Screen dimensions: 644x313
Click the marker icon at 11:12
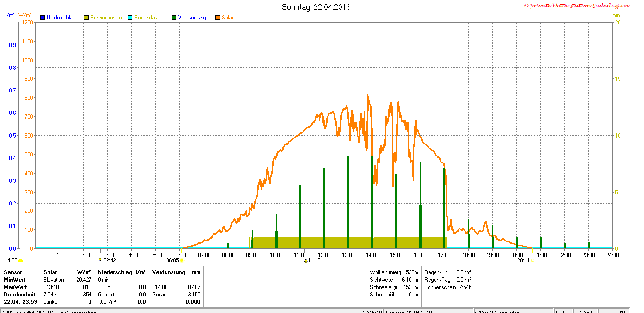(x=305, y=260)
